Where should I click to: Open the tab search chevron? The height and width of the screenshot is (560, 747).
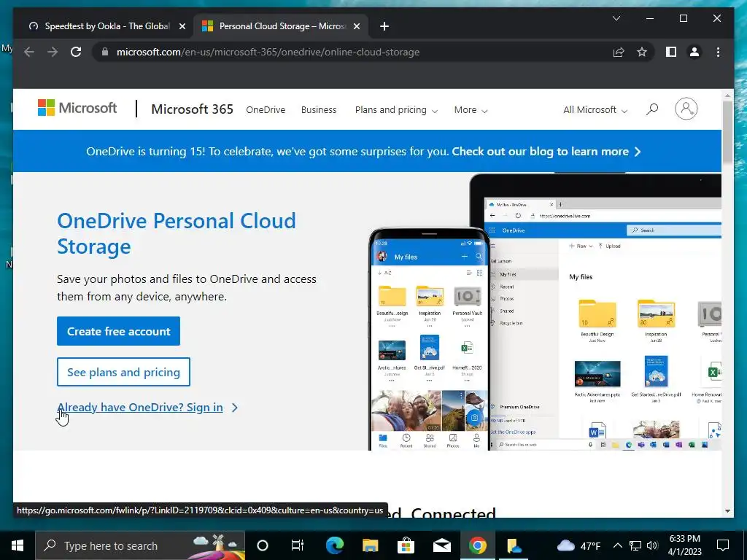tap(616, 18)
